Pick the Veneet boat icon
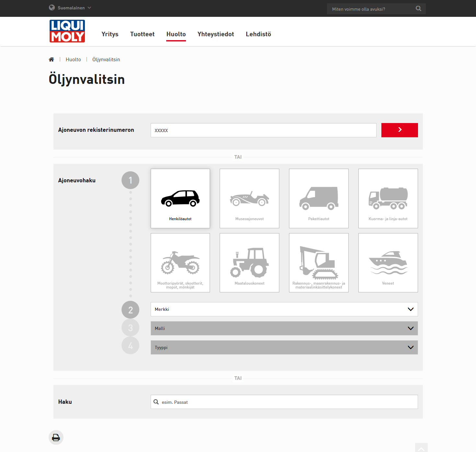The image size is (476, 452). pos(388,263)
